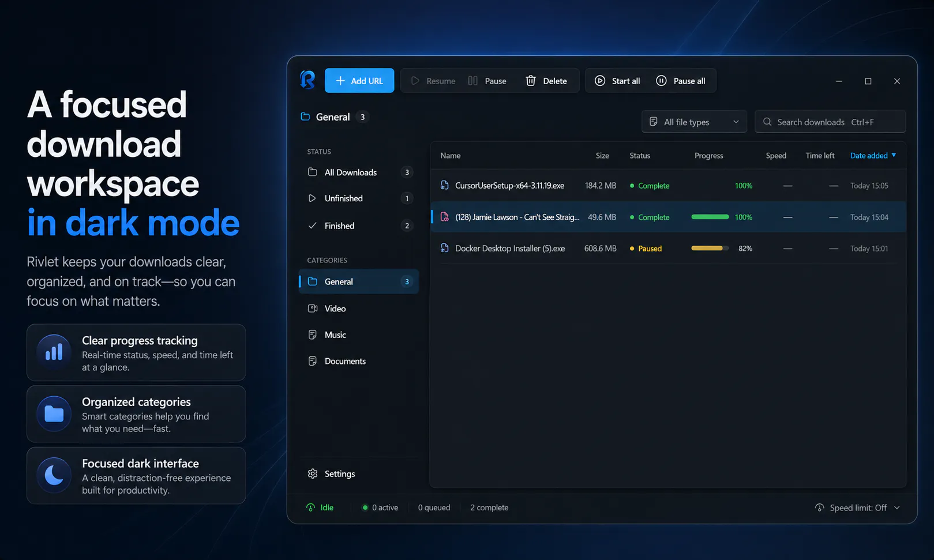Image resolution: width=934 pixels, height=560 pixels.
Task: Sort by Status column header
Action: point(640,156)
